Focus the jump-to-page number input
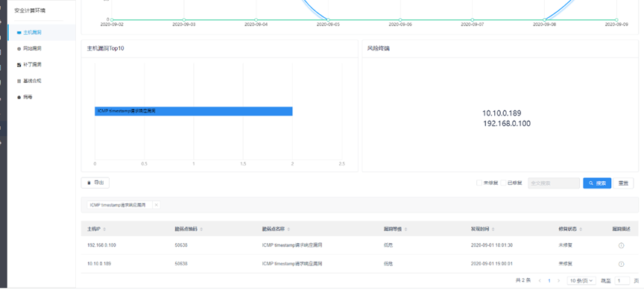 [x=622, y=280]
